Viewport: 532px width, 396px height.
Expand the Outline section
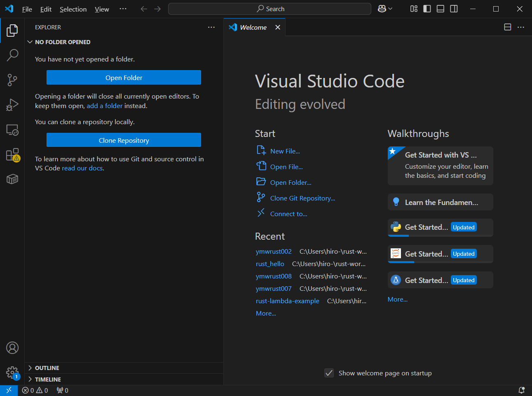click(x=47, y=368)
